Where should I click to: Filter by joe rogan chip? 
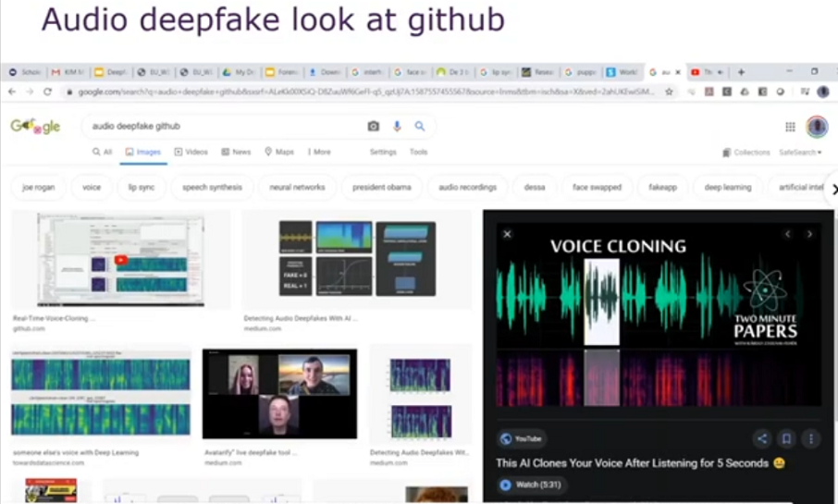tap(39, 187)
